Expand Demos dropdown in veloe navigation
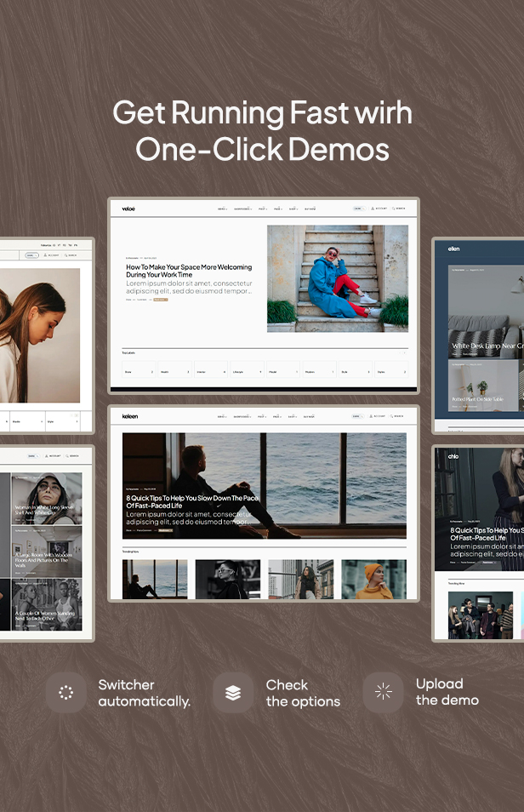This screenshot has width=524, height=812. click(222, 209)
